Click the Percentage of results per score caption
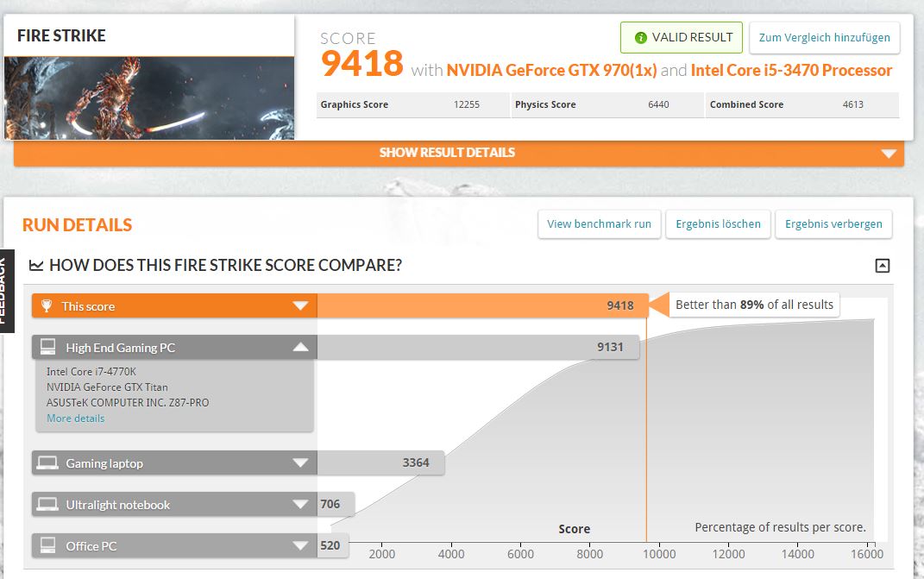This screenshot has height=579, width=924. [780, 527]
